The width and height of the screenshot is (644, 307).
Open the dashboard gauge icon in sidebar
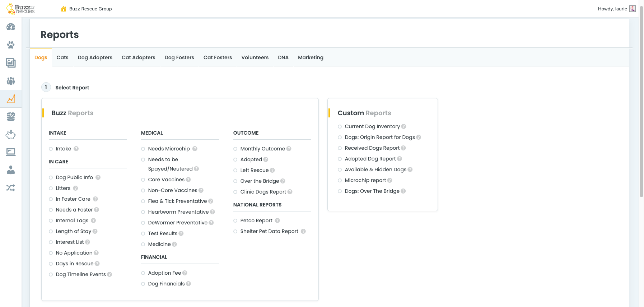[x=11, y=27]
